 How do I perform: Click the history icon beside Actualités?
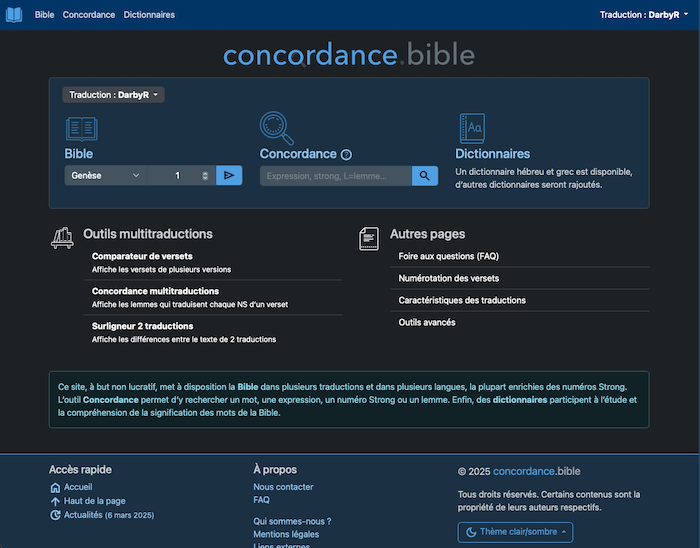click(55, 515)
